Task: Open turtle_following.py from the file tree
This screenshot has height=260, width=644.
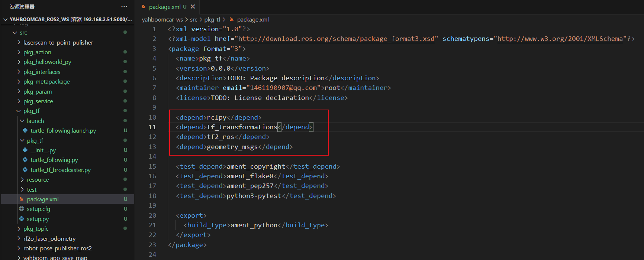Action: (54, 160)
